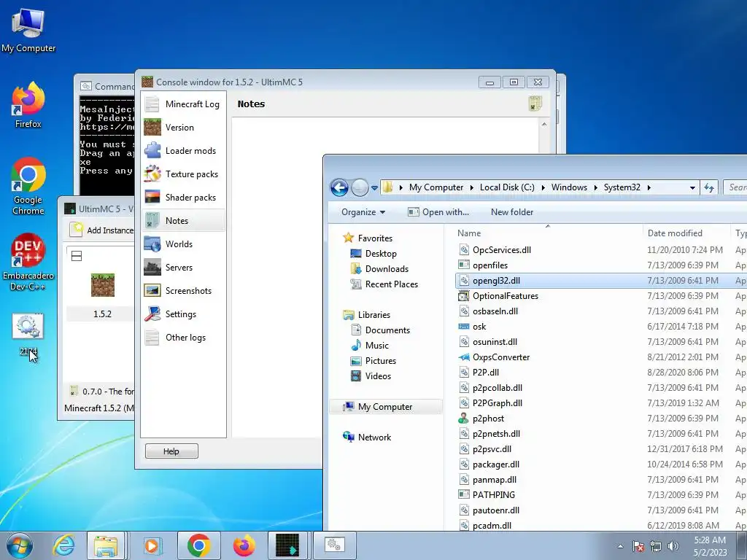Open the Windows Start menu
Screen dimensions: 747x560
(x=19, y=545)
